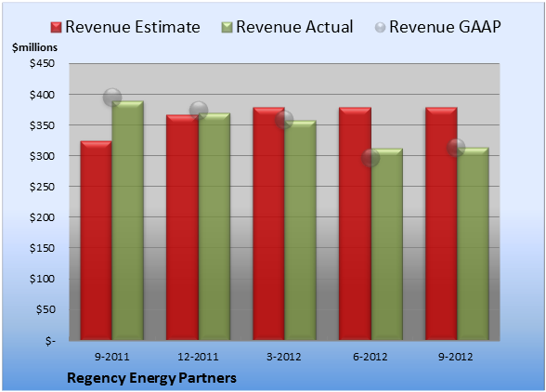Click the red Revenue Estimate legend swatch
Screen dimensions: 546x392
point(56,28)
